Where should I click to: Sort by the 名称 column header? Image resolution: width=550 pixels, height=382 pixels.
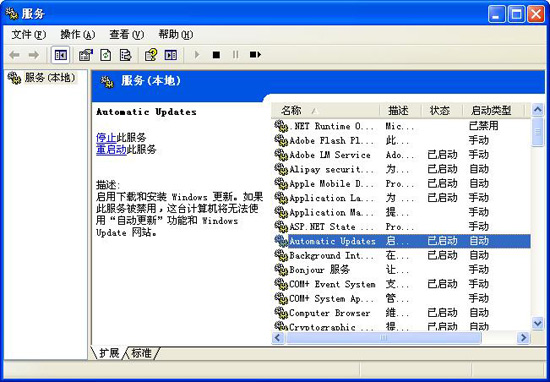pyautogui.click(x=326, y=110)
